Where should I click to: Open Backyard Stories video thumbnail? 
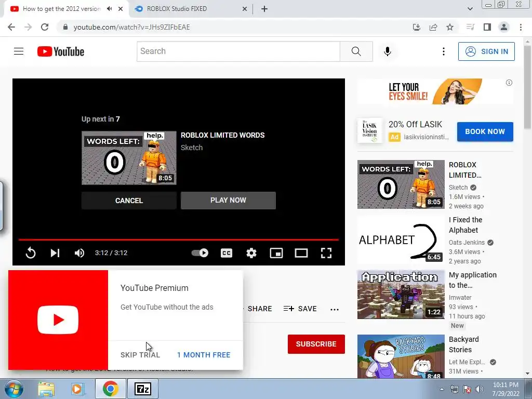(401, 356)
